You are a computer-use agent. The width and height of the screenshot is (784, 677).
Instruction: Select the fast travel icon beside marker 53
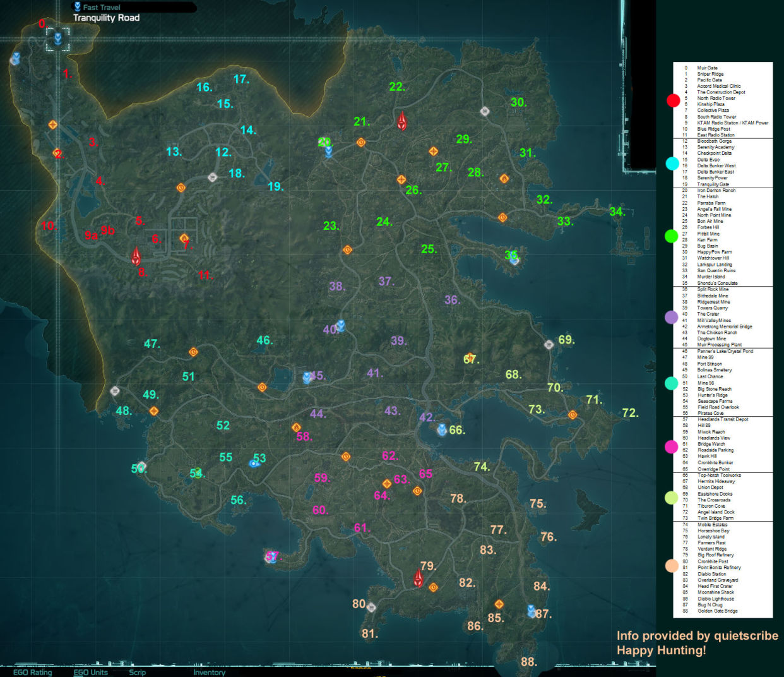tap(254, 464)
